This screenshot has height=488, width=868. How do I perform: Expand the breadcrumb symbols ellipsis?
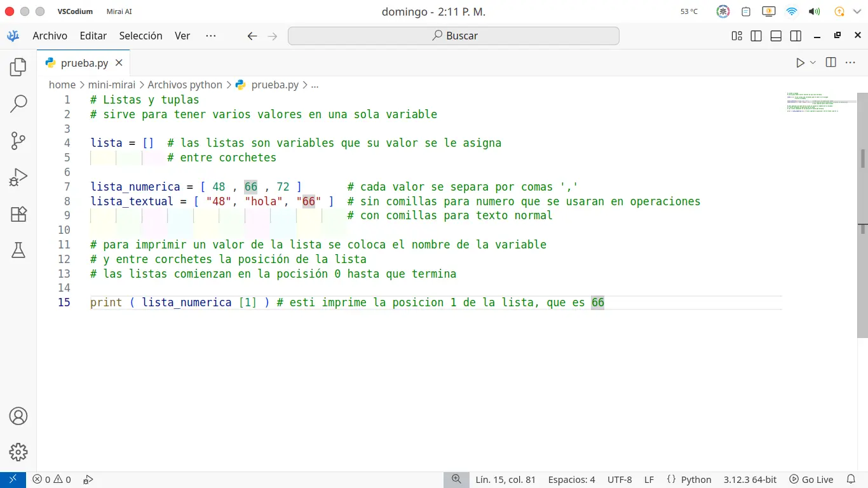click(x=315, y=85)
